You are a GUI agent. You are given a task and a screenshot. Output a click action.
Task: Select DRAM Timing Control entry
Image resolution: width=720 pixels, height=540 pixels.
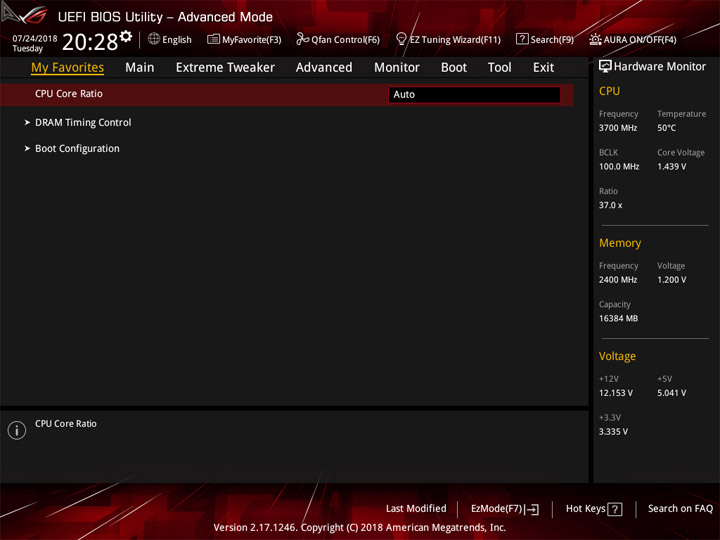click(x=83, y=123)
